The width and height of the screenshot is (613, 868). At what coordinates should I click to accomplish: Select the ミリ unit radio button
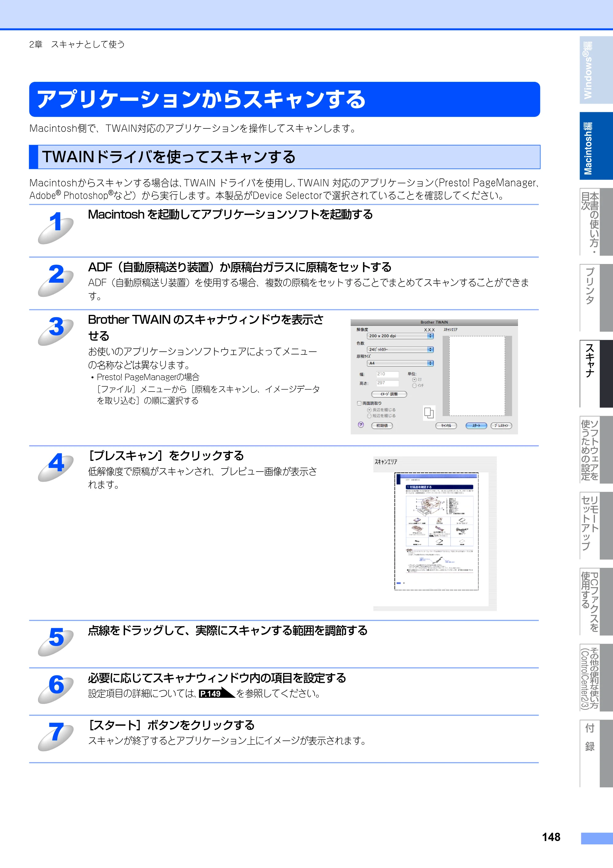(414, 380)
